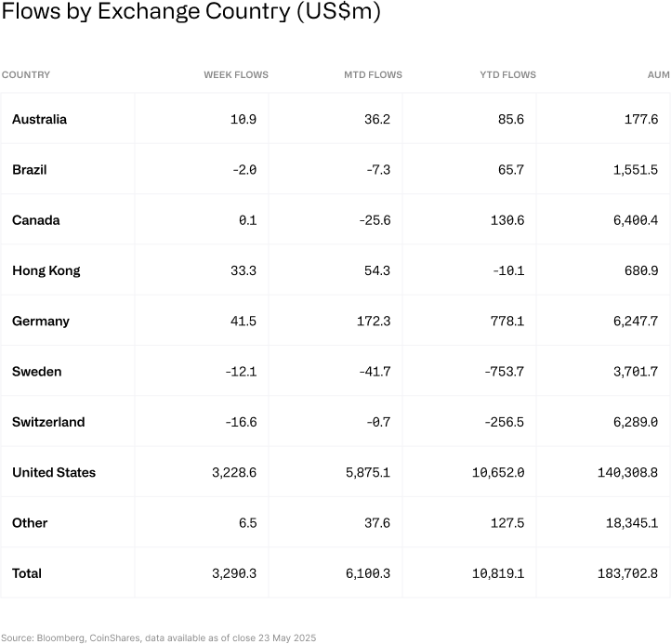Viewport: 671px width, 644px height.
Task: Click the Sweden row label
Action: pyautogui.click(x=37, y=372)
